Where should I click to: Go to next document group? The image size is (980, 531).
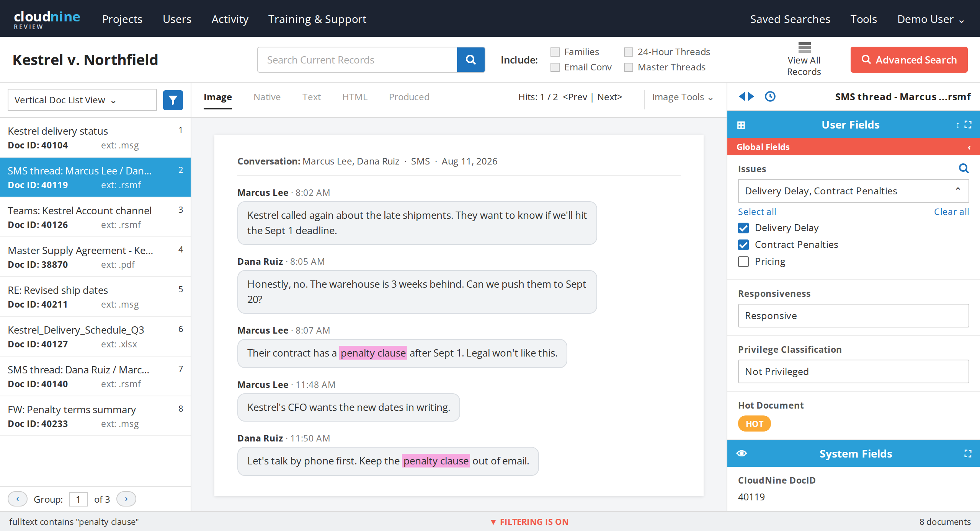click(x=126, y=499)
